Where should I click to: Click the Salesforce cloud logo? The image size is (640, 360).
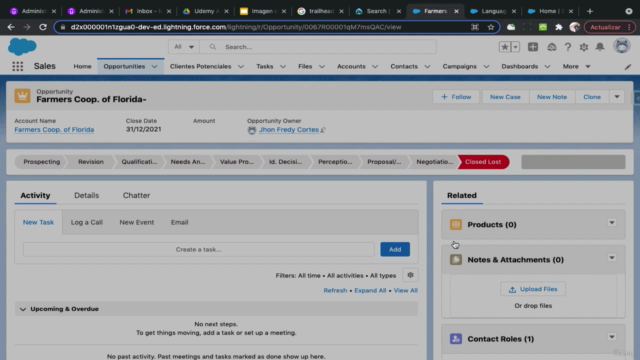[x=22, y=47]
